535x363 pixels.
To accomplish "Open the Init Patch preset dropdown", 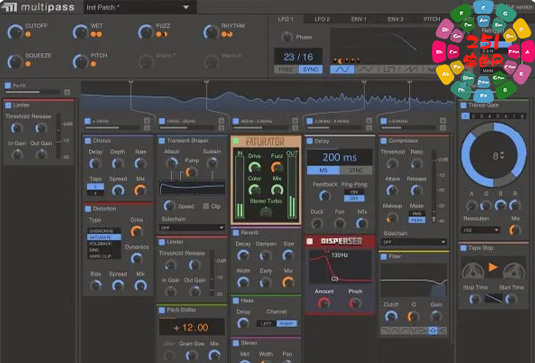I will click(140, 7).
